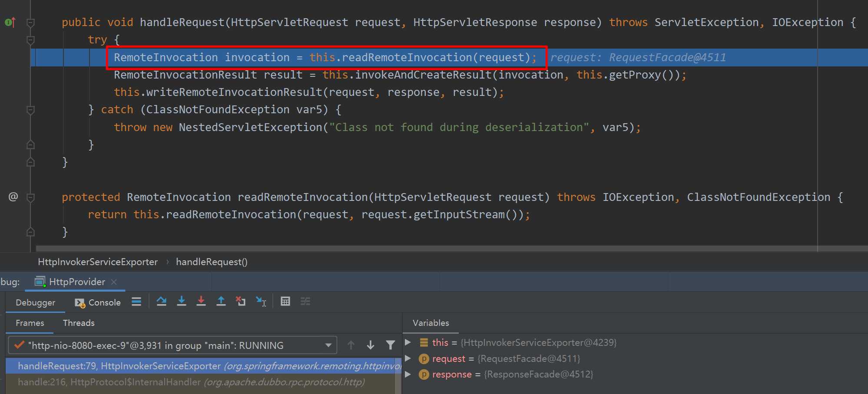
Task: Expand the 'response' variable node
Action: coord(408,374)
